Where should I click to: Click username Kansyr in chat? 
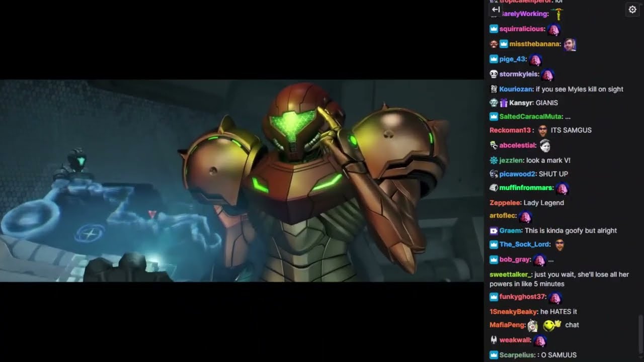click(x=521, y=103)
